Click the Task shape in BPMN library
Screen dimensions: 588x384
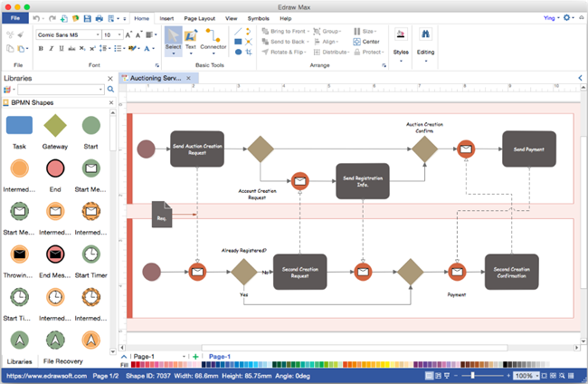pyautogui.click(x=19, y=126)
